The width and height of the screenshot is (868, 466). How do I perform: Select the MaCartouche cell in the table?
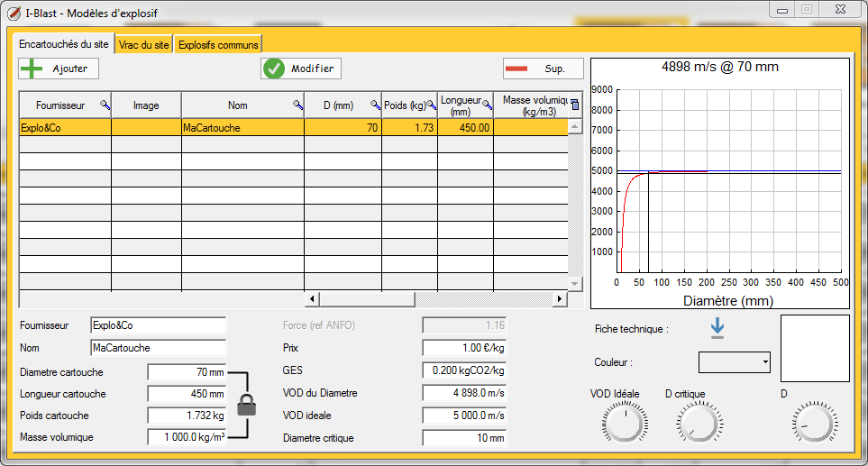[x=242, y=128]
